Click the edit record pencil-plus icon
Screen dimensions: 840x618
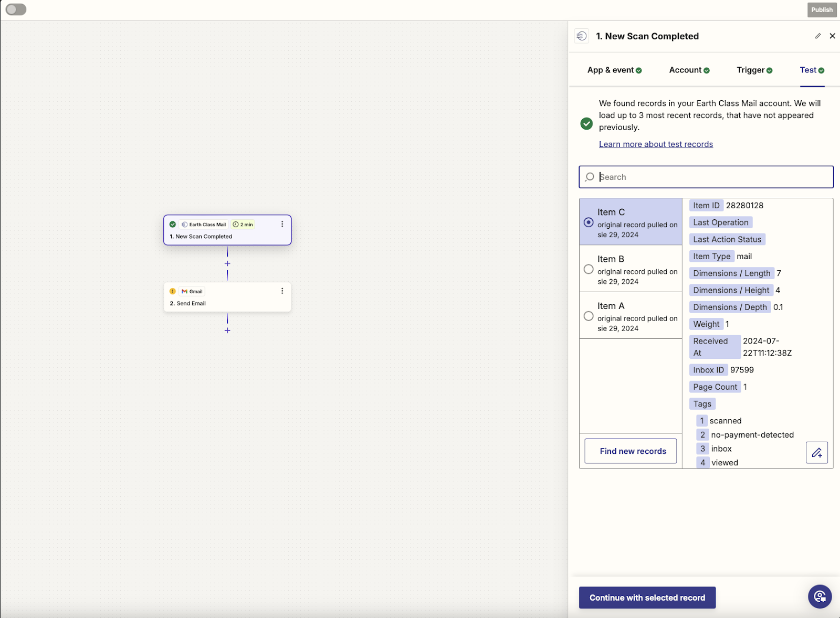click(x=817, y=453)
